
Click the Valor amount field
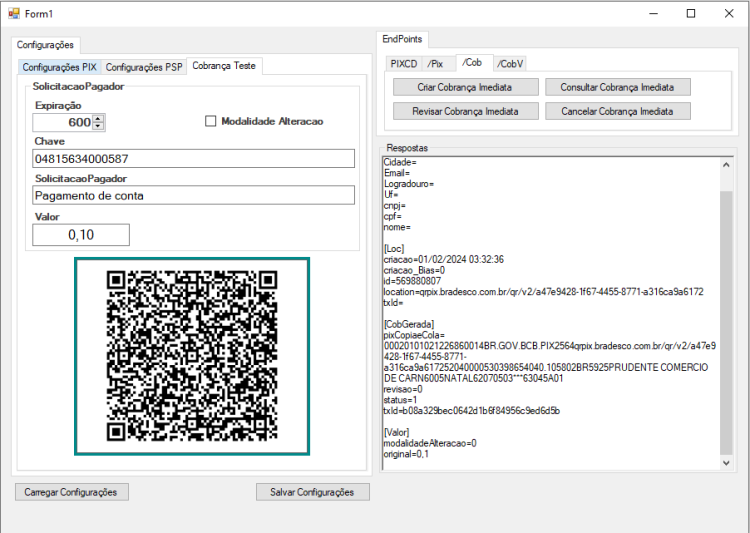point(81,235)
